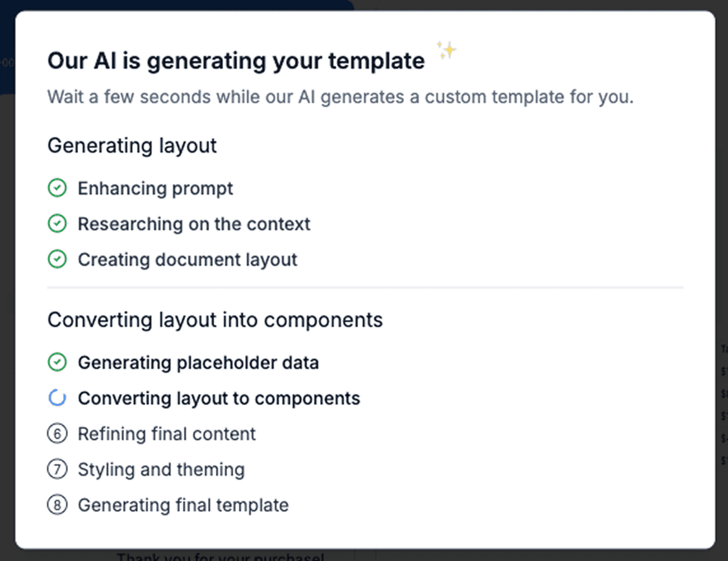The height and width of the screenshot is (561, 728).
Task: Click the step 8 circle beside Generating final template
Action: 57,504
